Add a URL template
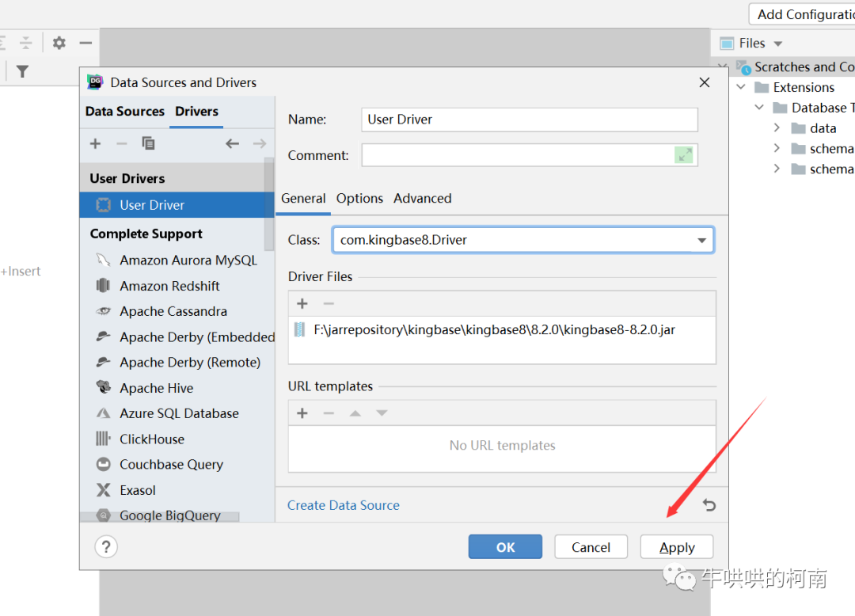 302,413
